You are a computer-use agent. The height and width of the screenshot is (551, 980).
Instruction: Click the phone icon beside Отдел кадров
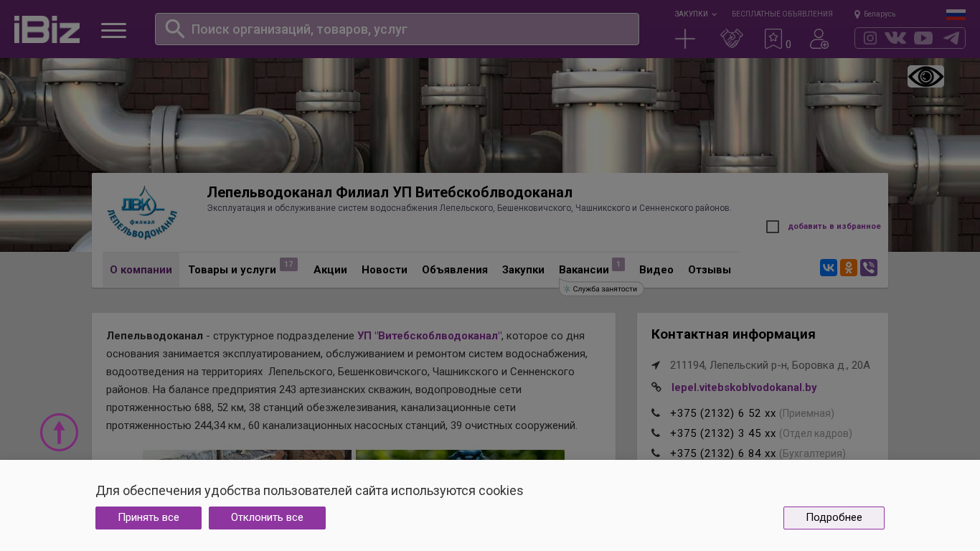click(x=656, y=433)
